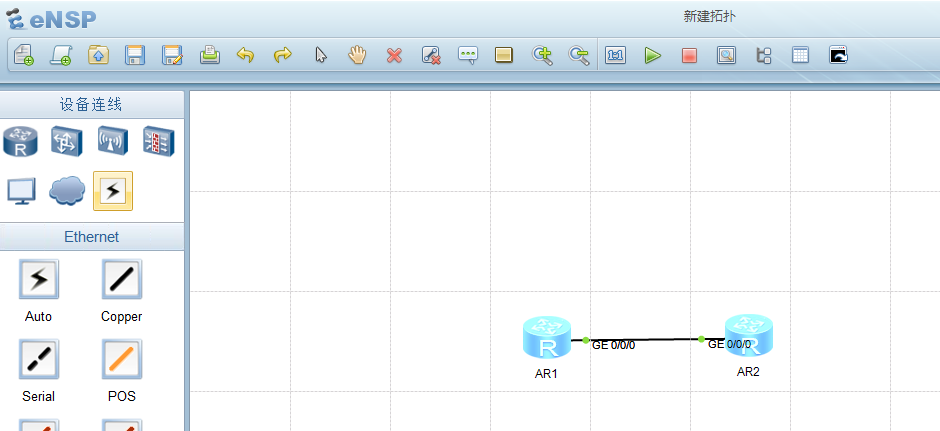The width and height of the screenshot is (940, 431).
Task: Start devices with green play button
Action: point(652,55)
